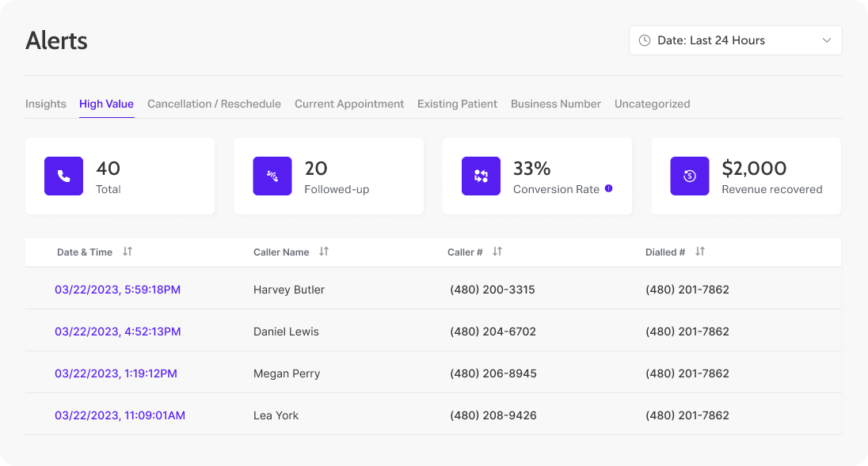Open the 03/22/2023, 11:09:01AM call record link
This screenshot has width=868, height=466.
click(120, 415)
